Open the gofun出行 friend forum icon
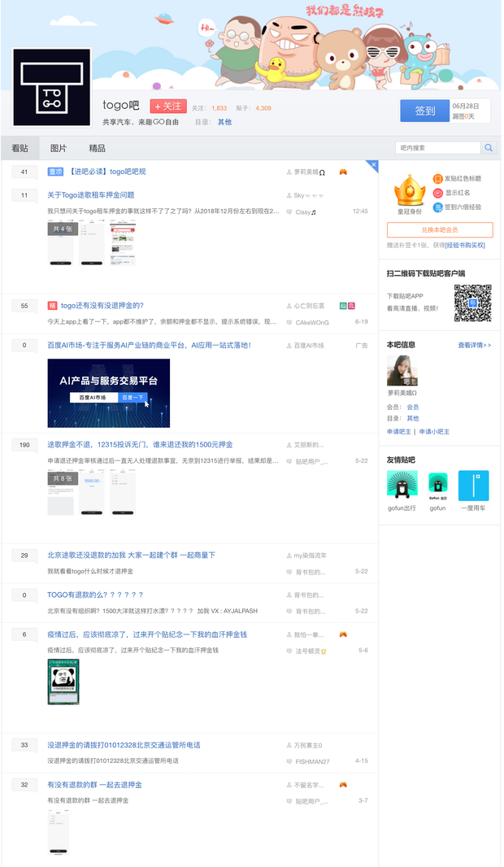The image size is (504, 867). point(402,486)
